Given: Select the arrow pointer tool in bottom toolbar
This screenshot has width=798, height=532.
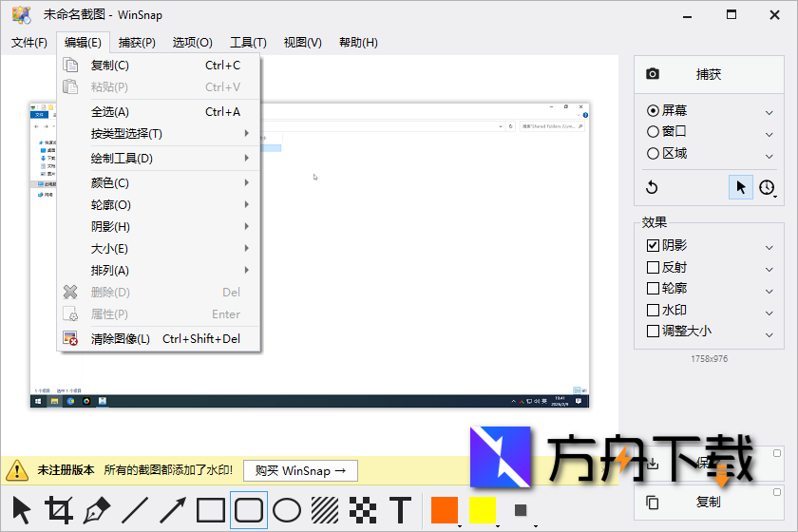Looking at the screenshot, I should pos(21,510).
